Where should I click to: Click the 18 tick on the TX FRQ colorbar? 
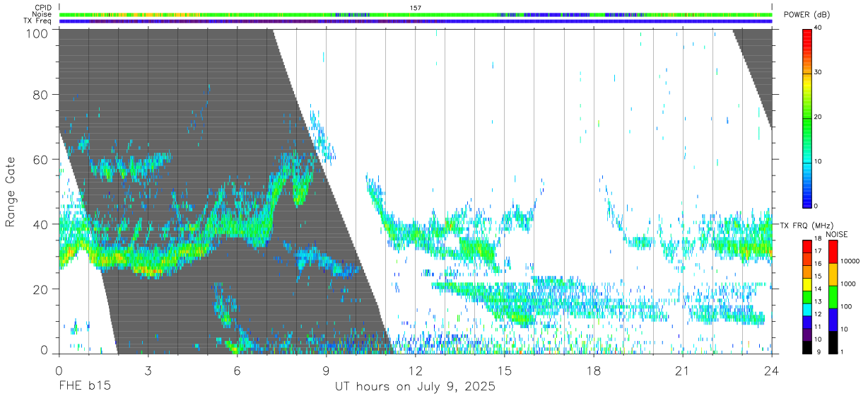tap(819, 239)
